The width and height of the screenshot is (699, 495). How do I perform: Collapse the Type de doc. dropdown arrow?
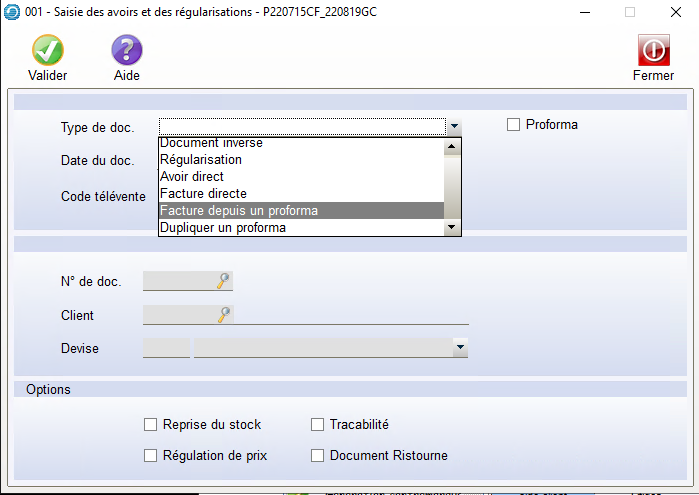(x=454, y=126)
